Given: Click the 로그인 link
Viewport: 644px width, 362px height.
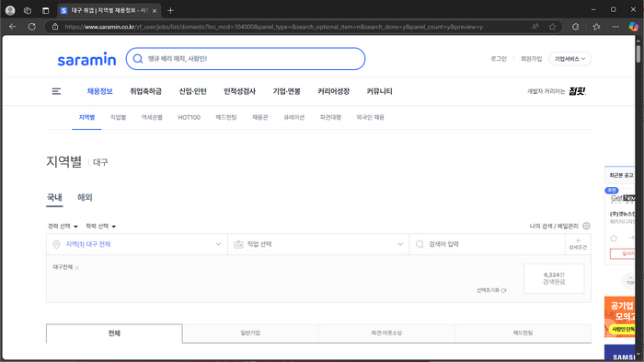Looking at the screenshot, I should point(499,59).
